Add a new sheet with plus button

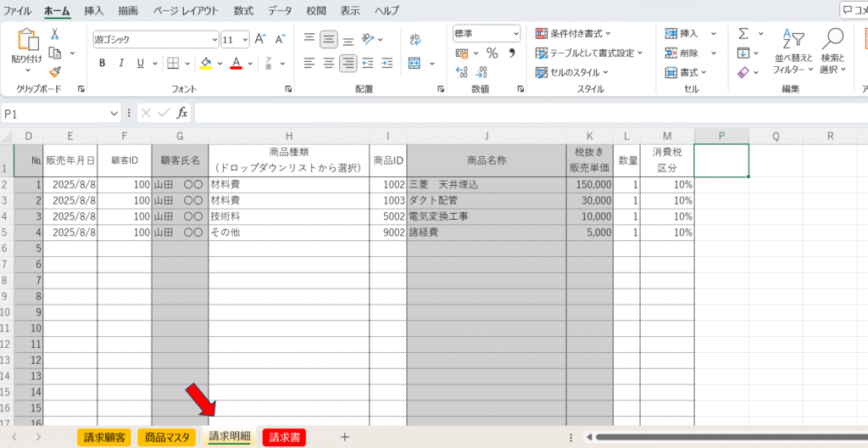pyautogui.click(x=344, y=437)
